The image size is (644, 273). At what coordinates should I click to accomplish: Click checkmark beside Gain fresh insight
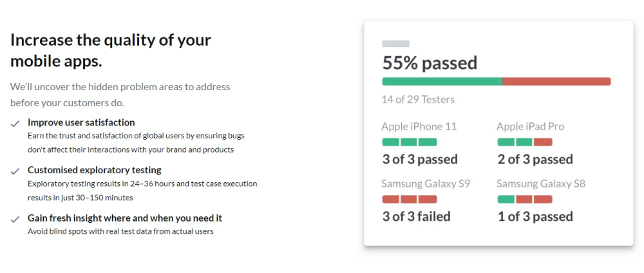(15, 219)
